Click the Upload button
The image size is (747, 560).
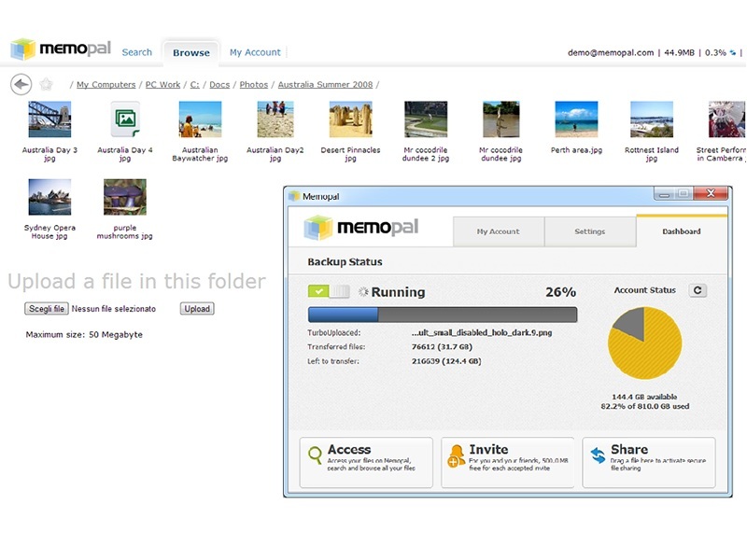pyautogui.click(x=197, y=309)
